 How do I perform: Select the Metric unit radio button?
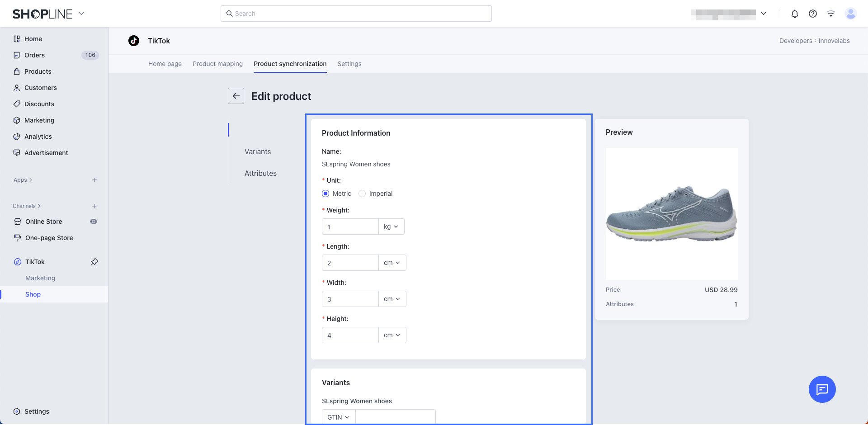(325, 194)
